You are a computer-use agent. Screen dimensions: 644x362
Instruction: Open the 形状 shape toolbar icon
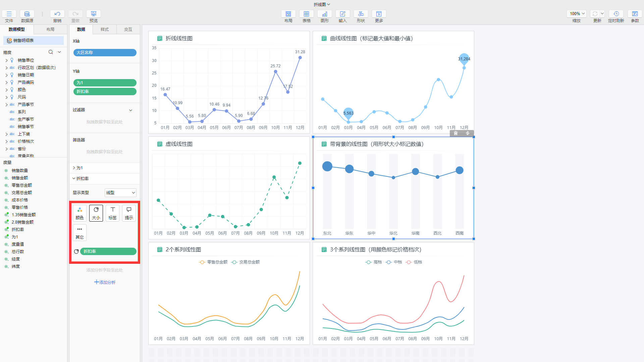361,14
